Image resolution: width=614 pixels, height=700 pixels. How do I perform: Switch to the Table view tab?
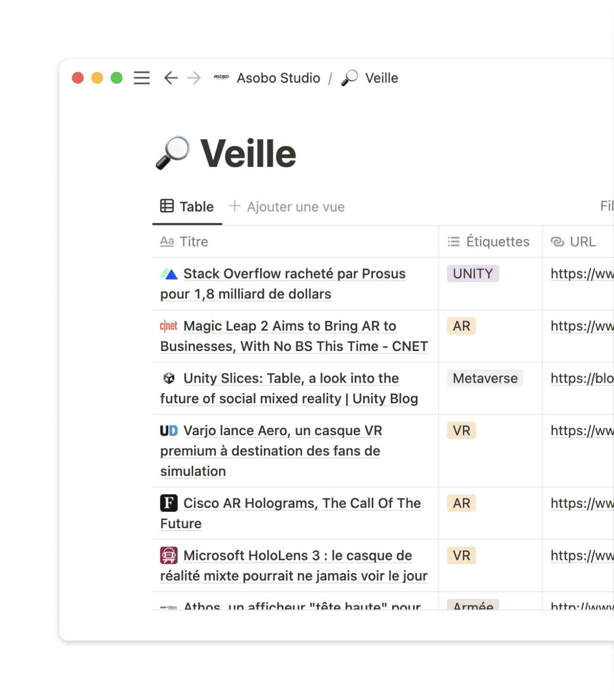pos(187,206)
